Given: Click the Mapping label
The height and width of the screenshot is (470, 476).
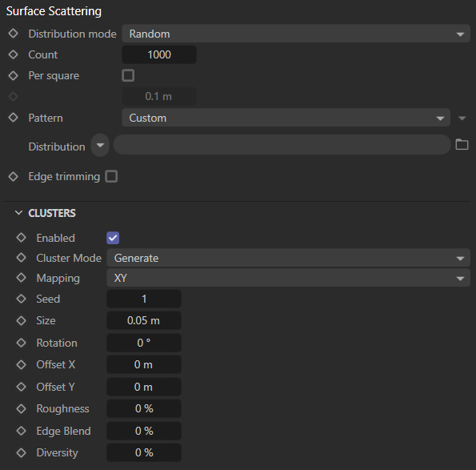Looking at the screenshot, I should pos(58,279).
